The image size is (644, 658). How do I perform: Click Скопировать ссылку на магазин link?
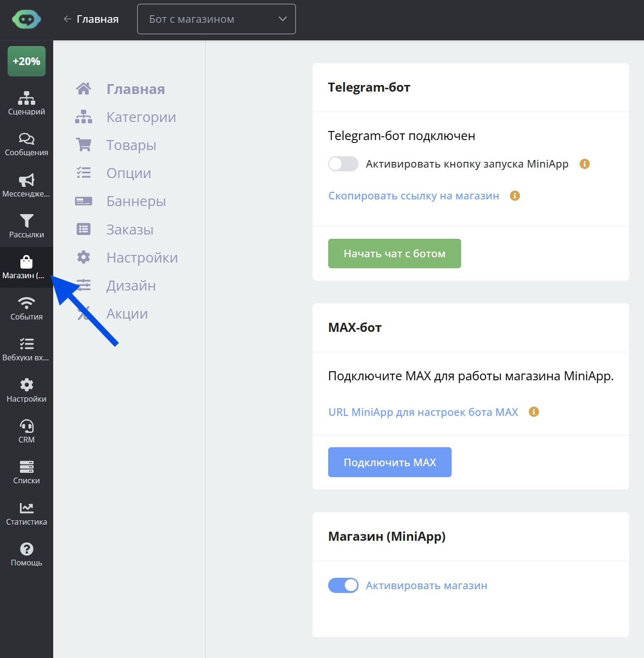[414, 196]
